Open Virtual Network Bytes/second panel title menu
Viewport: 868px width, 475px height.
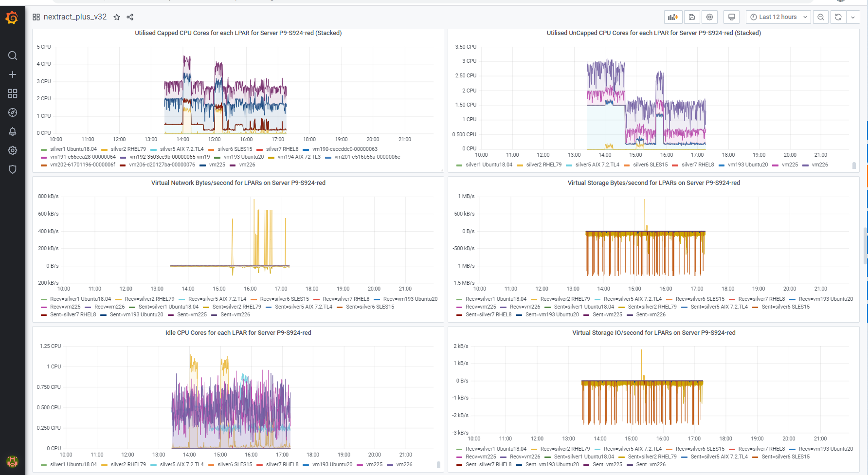point(238,183)
